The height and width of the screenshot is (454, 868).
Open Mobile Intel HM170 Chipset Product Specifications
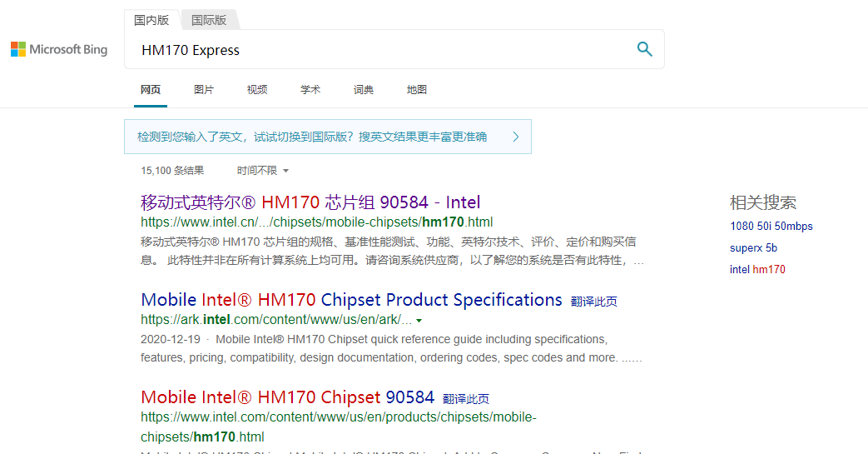pyautogui.click(x=351, y=300)
